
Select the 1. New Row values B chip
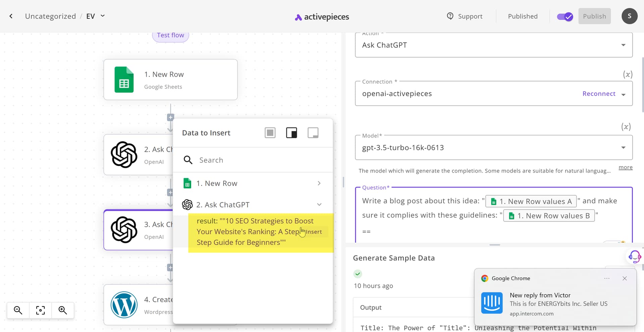[x=549, y=216]
